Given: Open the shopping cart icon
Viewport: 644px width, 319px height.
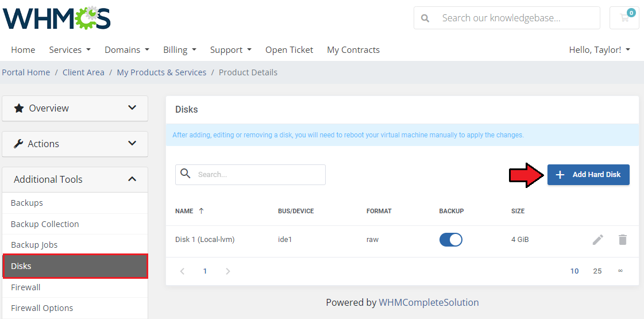Looking at the screenshot, I should (x=624, y=18).
